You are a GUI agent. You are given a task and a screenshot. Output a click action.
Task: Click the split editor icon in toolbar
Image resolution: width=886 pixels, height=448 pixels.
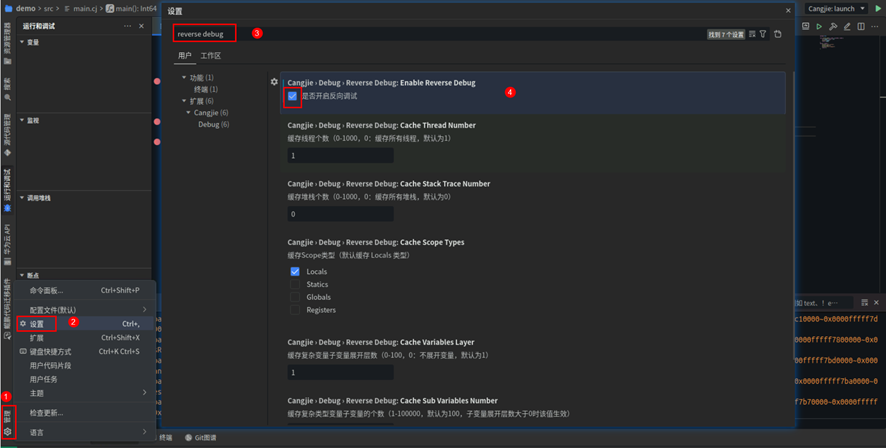[861, 27]
